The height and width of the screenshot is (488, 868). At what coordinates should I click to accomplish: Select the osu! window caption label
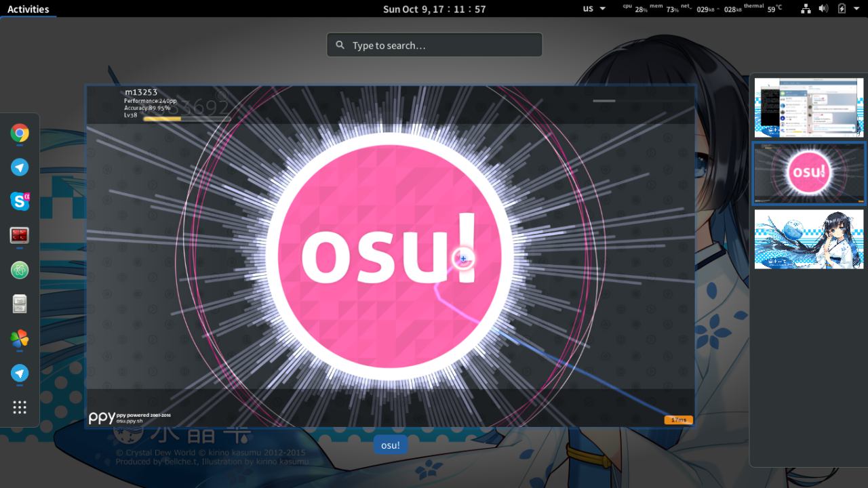[391, 445]
